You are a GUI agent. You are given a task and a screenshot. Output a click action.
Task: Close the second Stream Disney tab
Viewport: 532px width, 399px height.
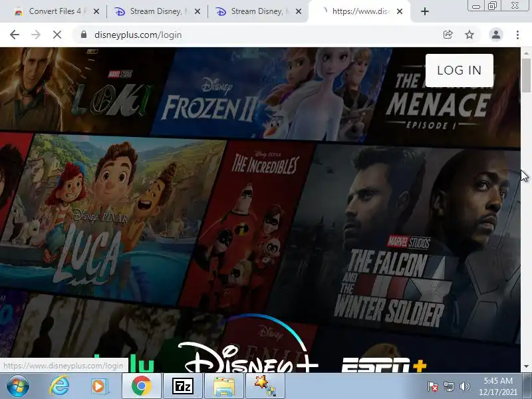tap(298, 11)
